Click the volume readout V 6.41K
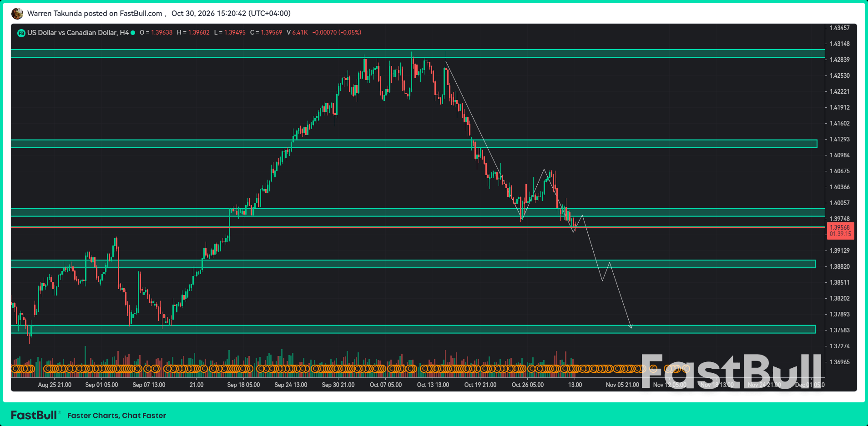 [297, 33]
